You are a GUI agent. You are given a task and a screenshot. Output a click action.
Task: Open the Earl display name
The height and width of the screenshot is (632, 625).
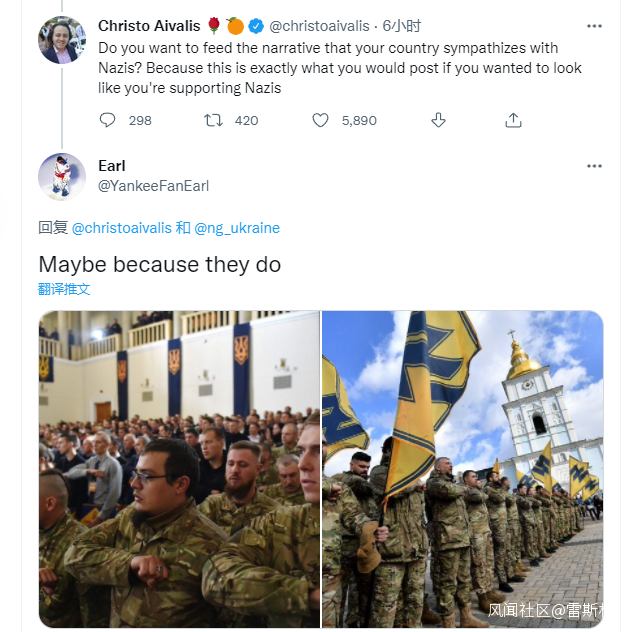[x=112, y=166]
